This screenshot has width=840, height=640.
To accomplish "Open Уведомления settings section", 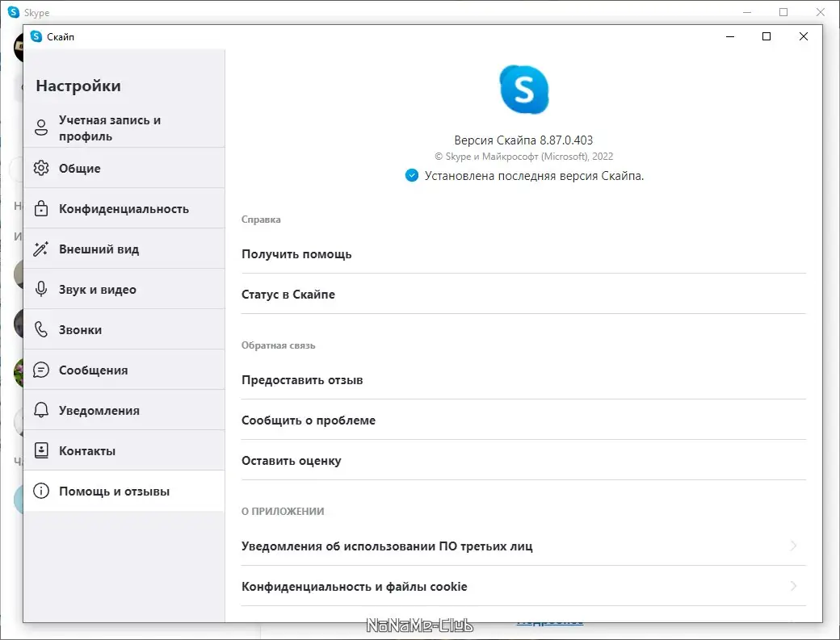I will click(x=124, y=411).
